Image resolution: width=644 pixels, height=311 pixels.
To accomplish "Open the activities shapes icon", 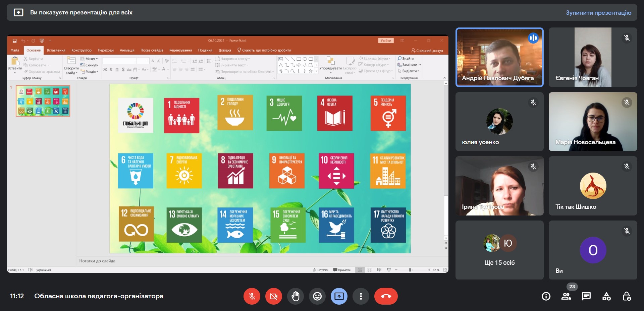I will tap(606, 296).
